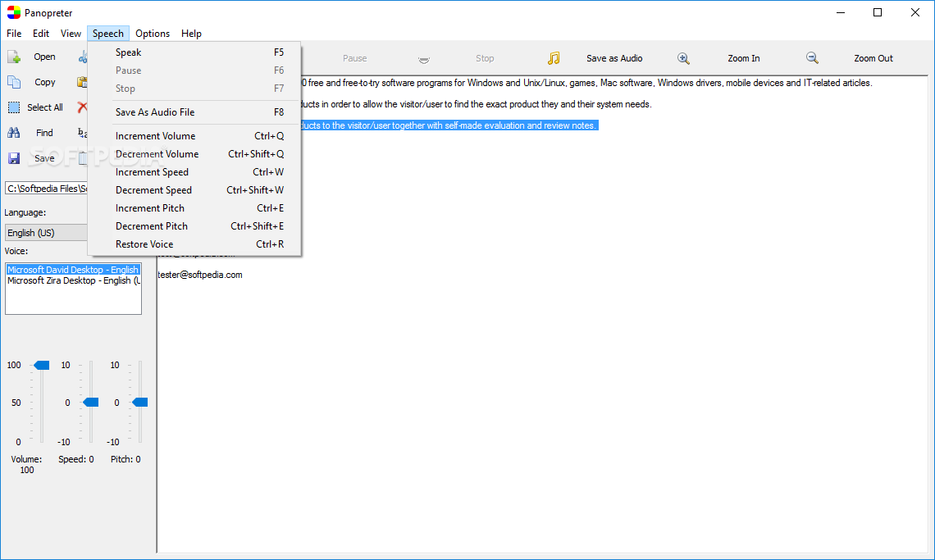Open the Language dropdown English (US)
Image resolution: width=935 pixels, height=560 pixels.
47,233
